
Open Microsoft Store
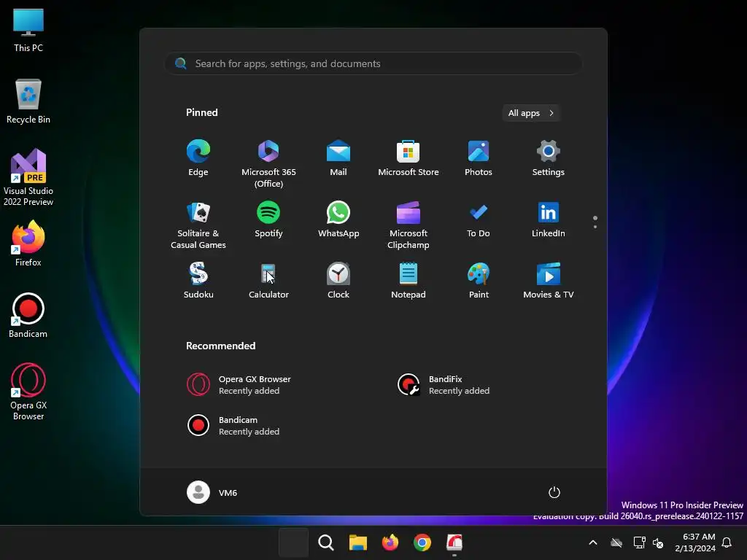pos(409,158)
